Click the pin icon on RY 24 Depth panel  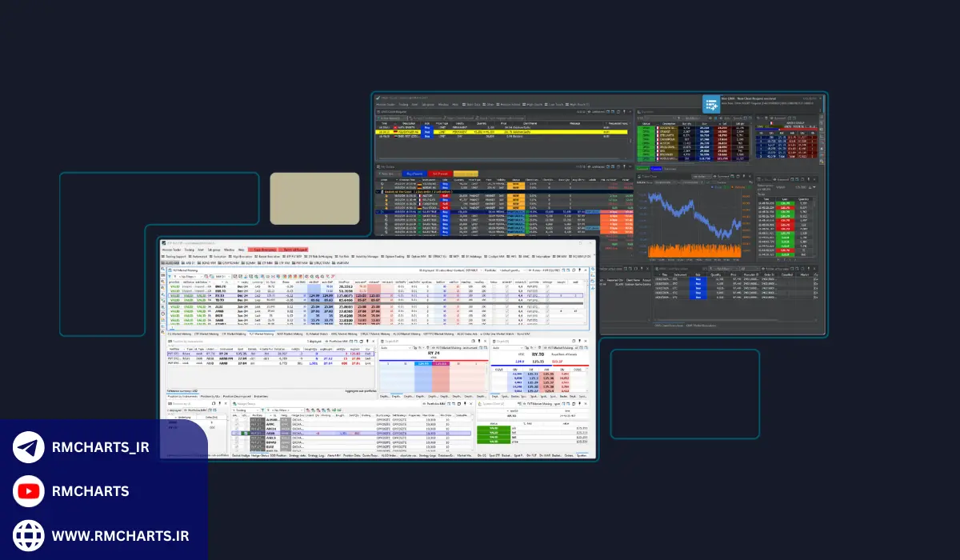(x=480, y=342)
